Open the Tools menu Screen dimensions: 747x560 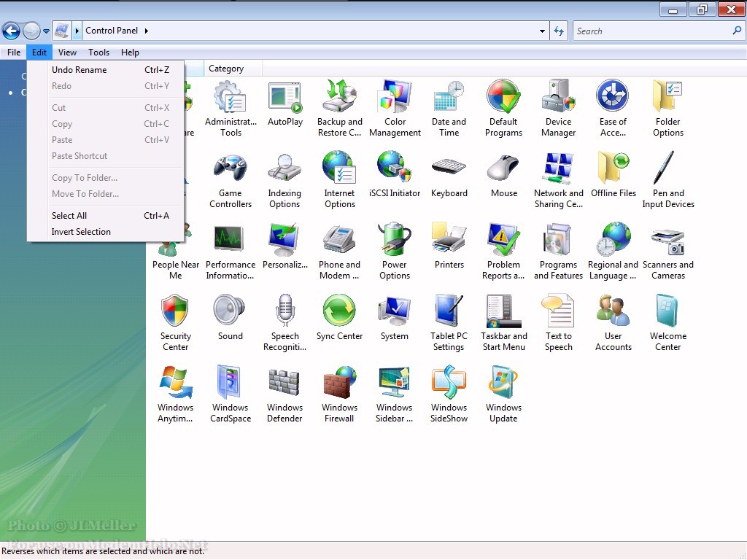click(x=98, y=52)
